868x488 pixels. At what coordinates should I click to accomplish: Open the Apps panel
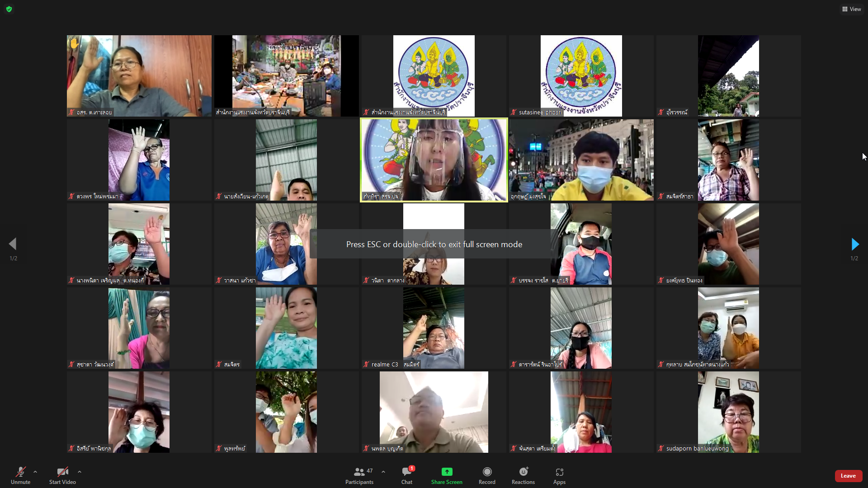559,475
